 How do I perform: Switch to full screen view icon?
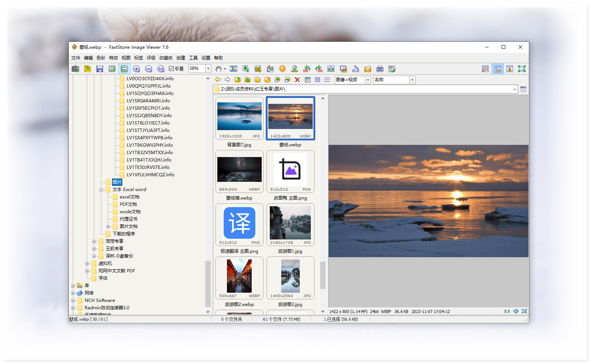tap(522, 69)
